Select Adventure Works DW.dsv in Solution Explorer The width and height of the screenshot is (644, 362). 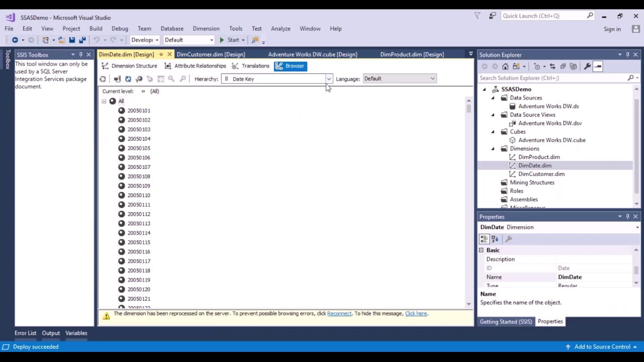point(550,123)
